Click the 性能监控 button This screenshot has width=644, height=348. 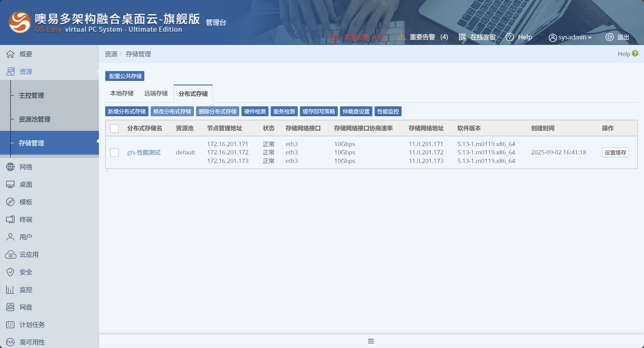(388, 112)
